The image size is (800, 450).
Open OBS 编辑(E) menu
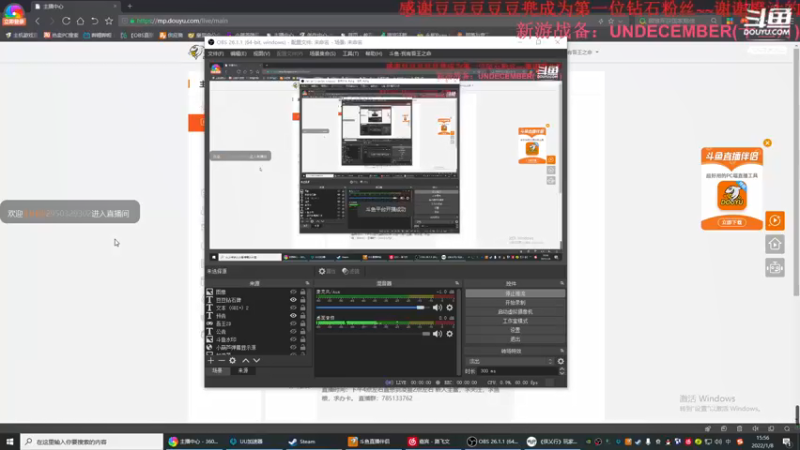[238, 54]
